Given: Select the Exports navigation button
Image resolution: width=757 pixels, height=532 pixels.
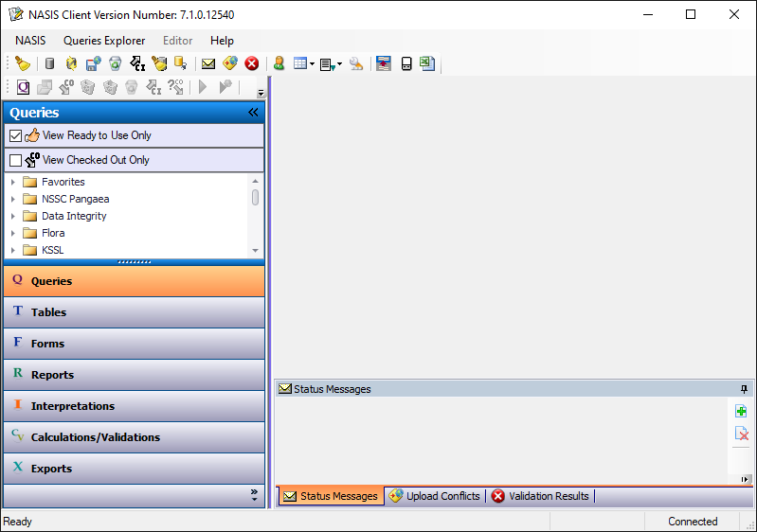Looking at the screenshot, I should click(135, 469).
